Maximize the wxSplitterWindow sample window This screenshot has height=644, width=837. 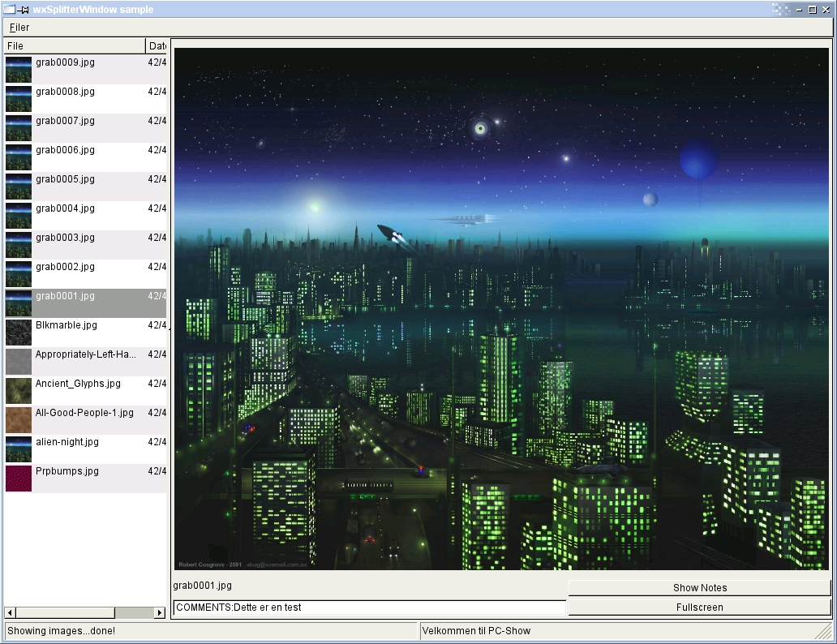click(813, 10)
